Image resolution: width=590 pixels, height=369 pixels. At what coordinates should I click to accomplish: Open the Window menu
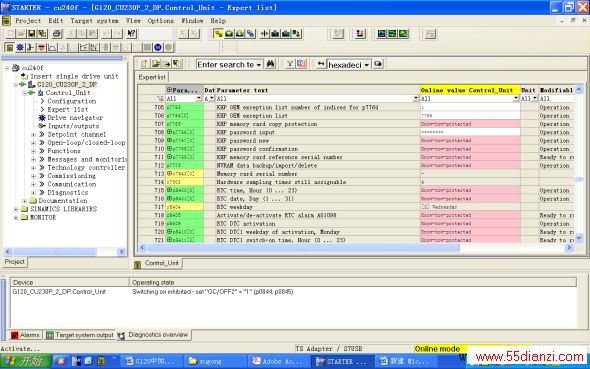point(192,21)
